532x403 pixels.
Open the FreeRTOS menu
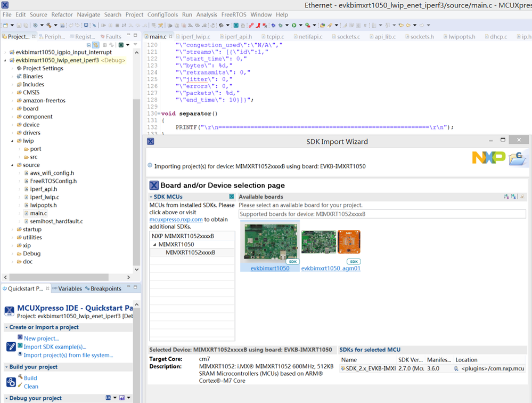(x=234, y=14)
